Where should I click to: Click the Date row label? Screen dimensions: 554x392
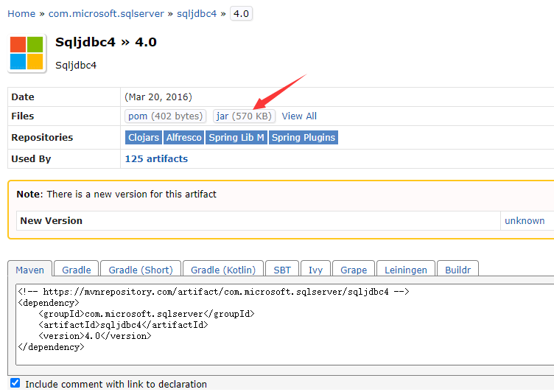point(23,97)
